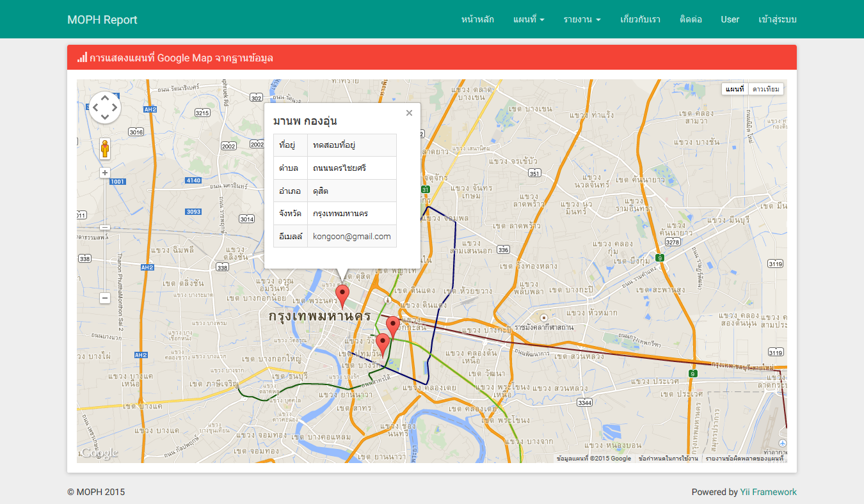Click the map data ©2015 Google text
Screen dimensions: 864x504
[x=593, y=459]
